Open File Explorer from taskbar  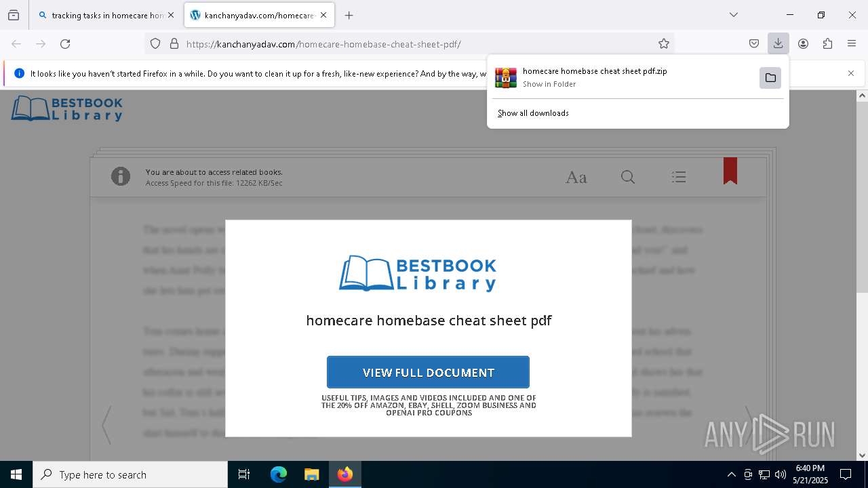(311, 474)
